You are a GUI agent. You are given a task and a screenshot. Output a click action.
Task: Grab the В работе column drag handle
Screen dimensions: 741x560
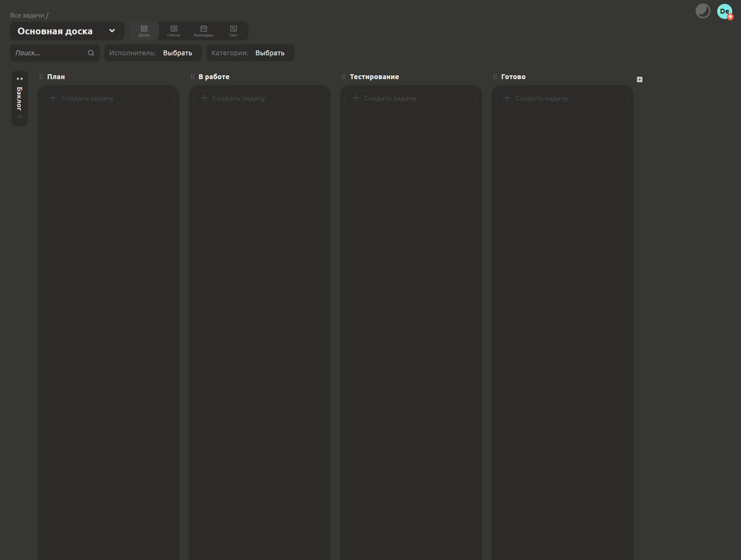192,77
